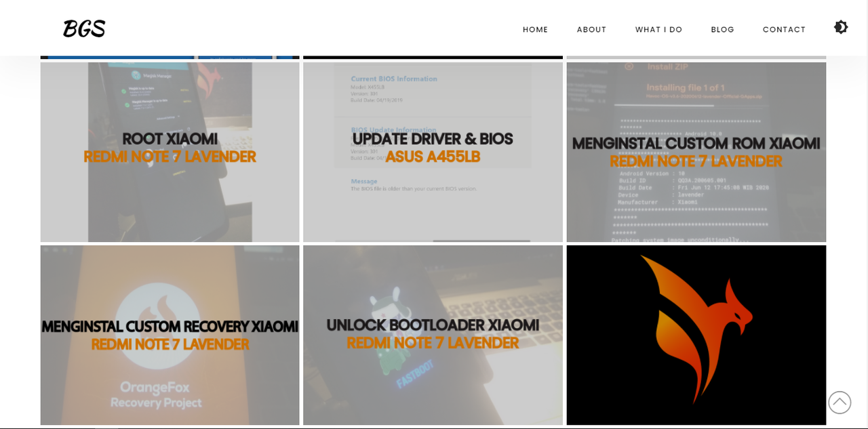The width and height of the screenshot is (868, 429).
Task: Open the What I Do section
Action: point(658,30)
